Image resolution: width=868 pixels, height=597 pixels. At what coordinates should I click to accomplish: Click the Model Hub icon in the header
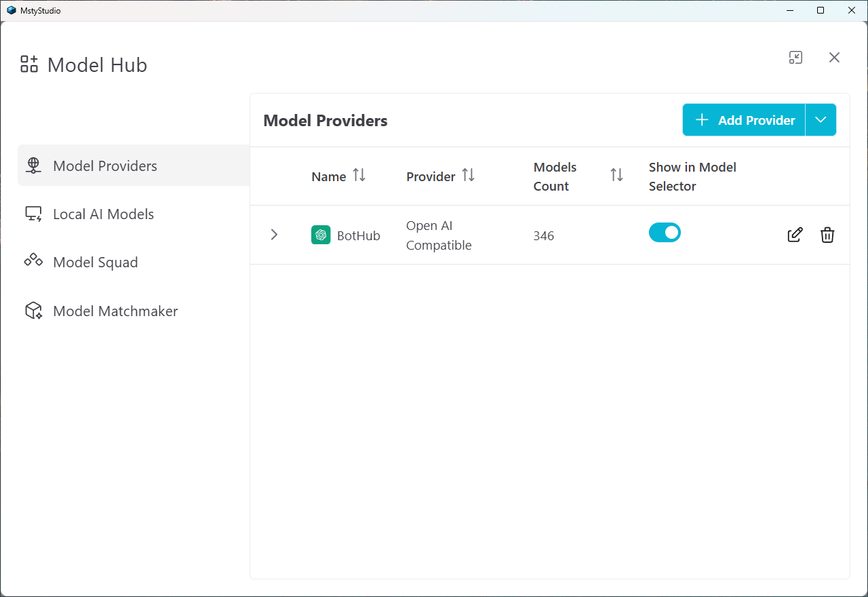coord(28,64)
